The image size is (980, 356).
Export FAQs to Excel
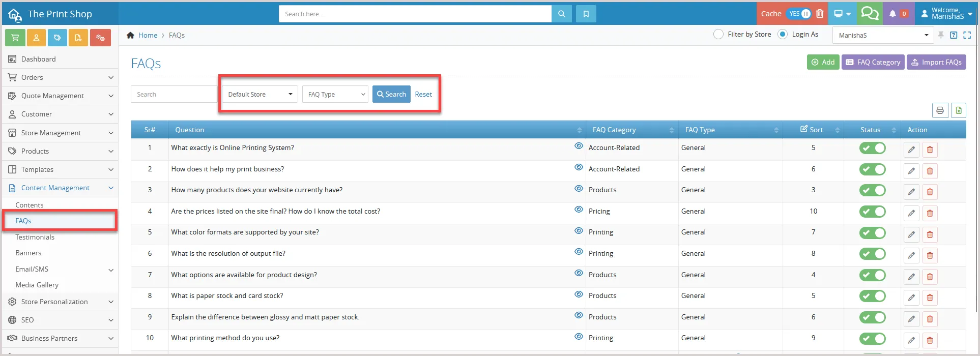tap(959, 110)
